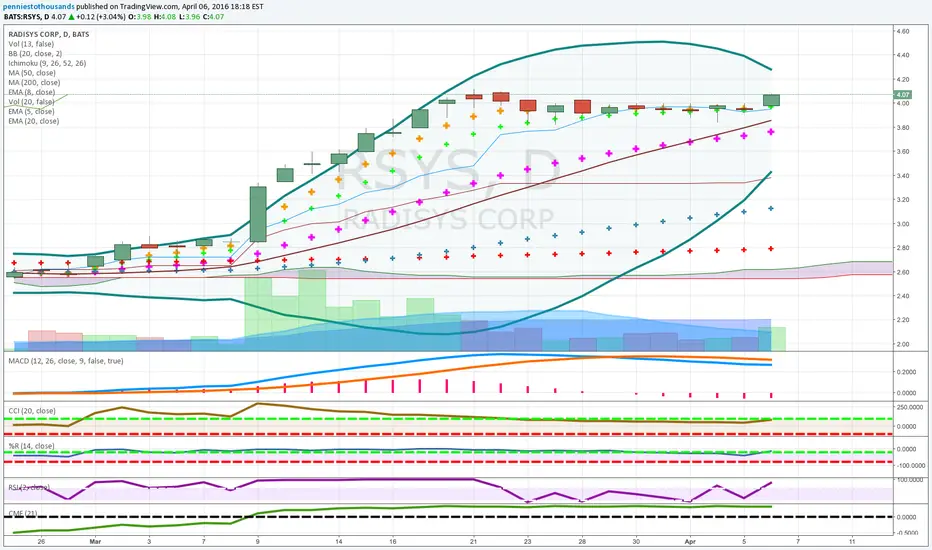This screenshot has width=932, height=550.
Task: Select the EMA (5, close) indicator label
Action: point(32,111)
